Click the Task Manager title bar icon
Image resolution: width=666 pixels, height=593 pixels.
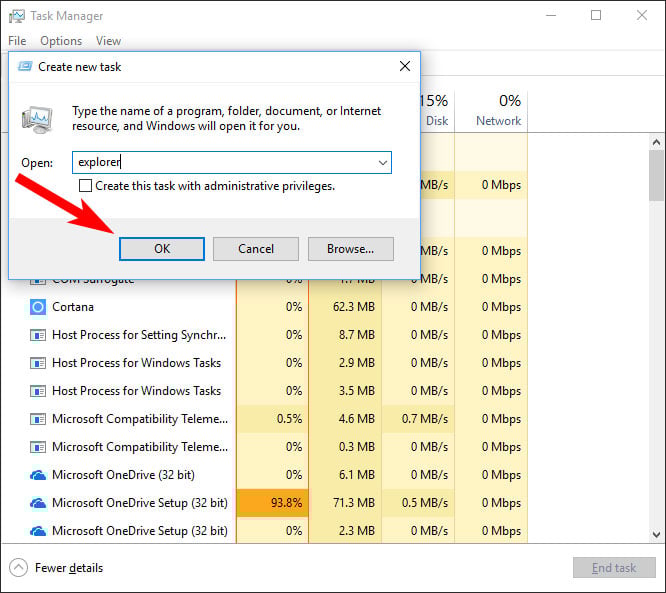(x=17, y=16)
